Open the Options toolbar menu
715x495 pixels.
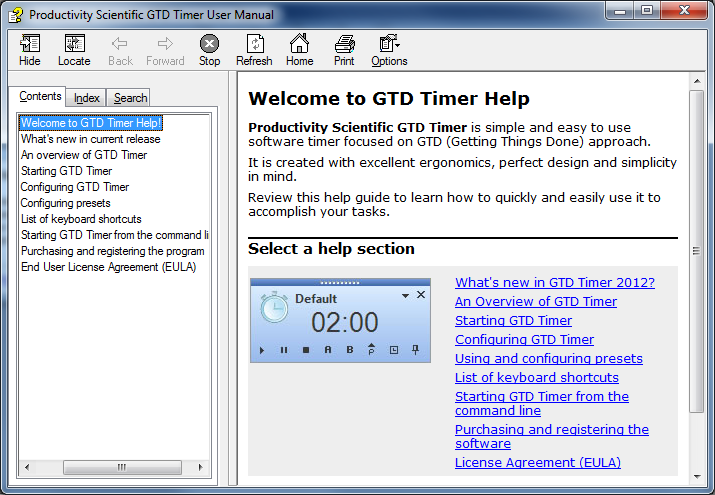[x=389, y=50]
